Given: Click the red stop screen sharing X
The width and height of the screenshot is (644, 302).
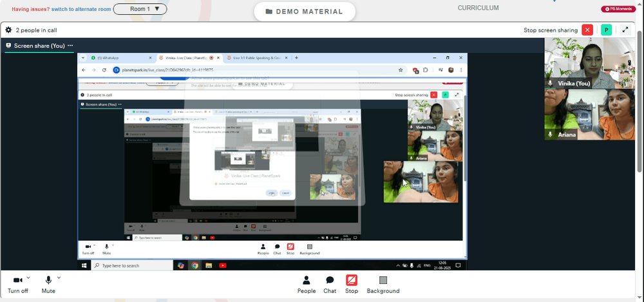Looking at the screenshot, I should click(587, 30).
